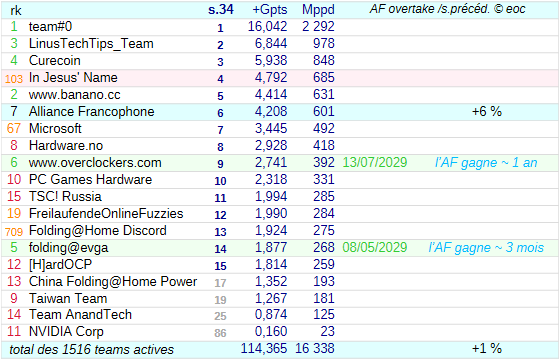560x360 pixels.
Task: Select TSC! Russia team name
Action: [x=65, y=196]
